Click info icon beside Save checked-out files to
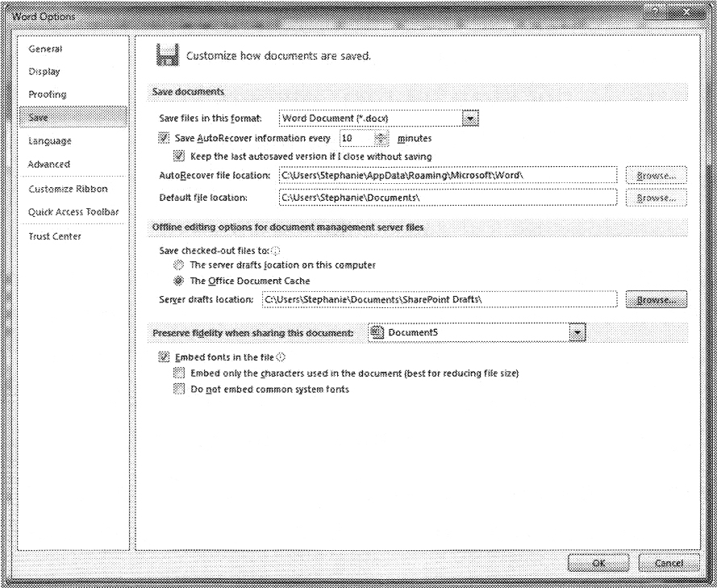 coord(276,251)
